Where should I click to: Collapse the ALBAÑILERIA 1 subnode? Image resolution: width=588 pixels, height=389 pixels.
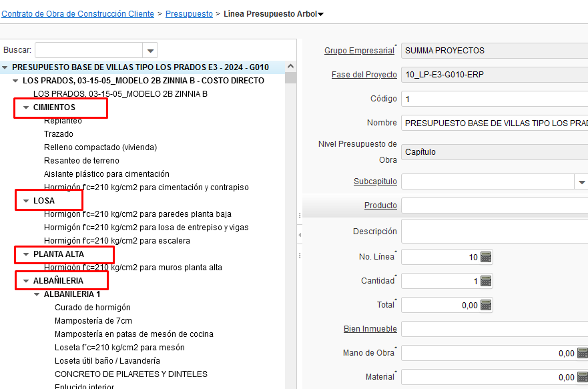click(37, 294)
